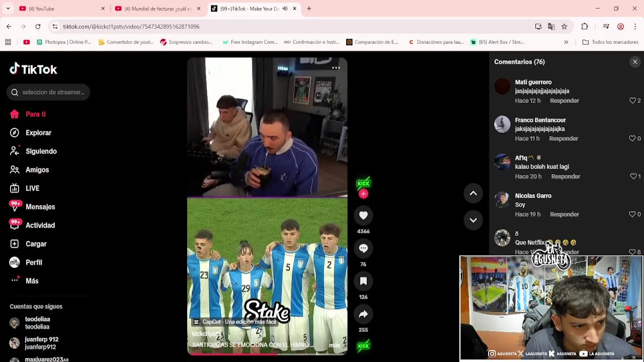Like Franco Bentancour's comment

pos(632,139)
